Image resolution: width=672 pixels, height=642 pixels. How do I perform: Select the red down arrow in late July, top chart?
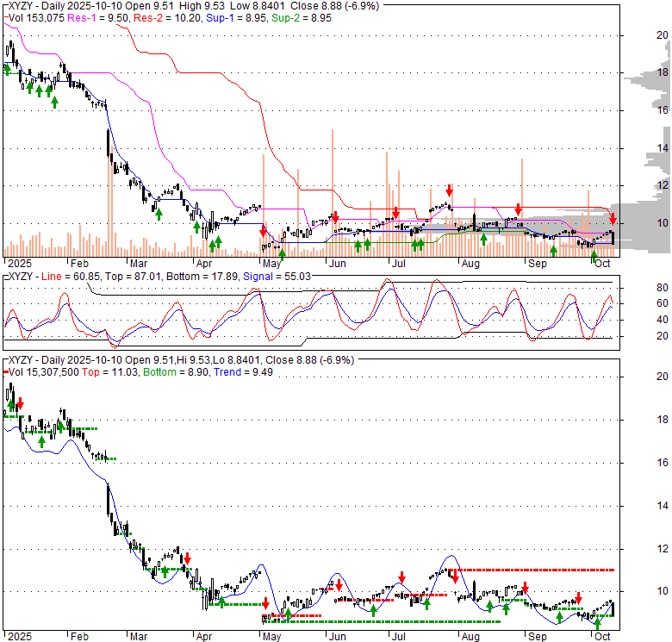(x=449, y=190)
